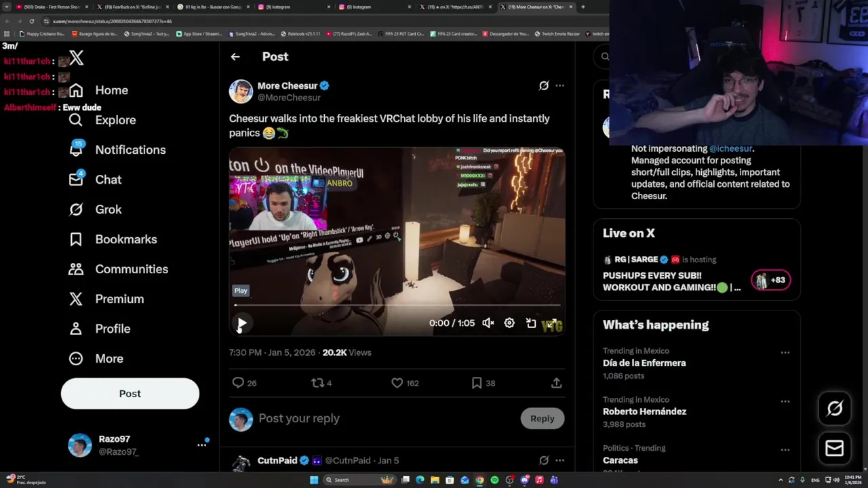
Task: Reload the page in the browser
Action: [x=31, y=21]
